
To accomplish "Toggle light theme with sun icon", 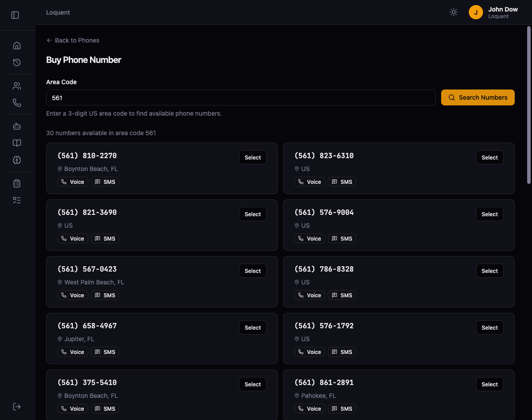I will 454,12.
